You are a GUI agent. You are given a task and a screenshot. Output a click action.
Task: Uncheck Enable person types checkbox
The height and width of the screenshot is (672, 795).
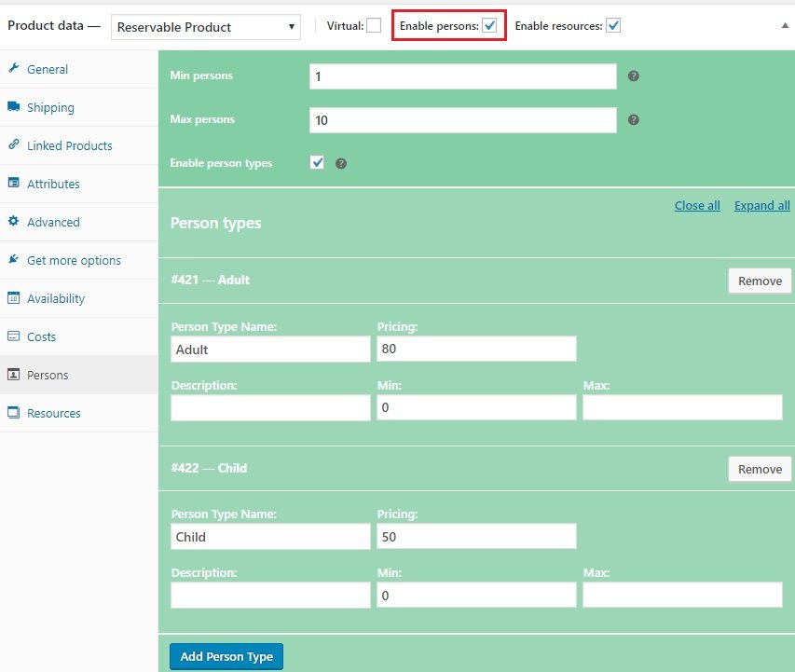317,163
